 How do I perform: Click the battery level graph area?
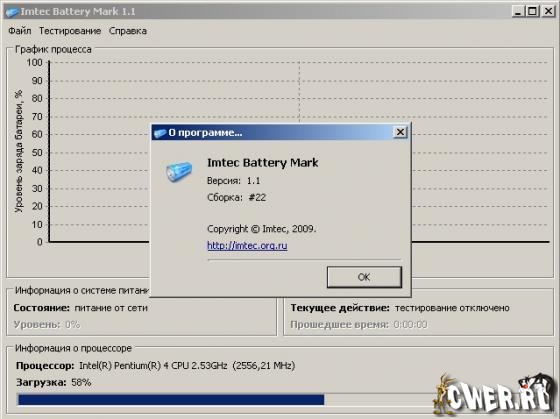point(299,152)
